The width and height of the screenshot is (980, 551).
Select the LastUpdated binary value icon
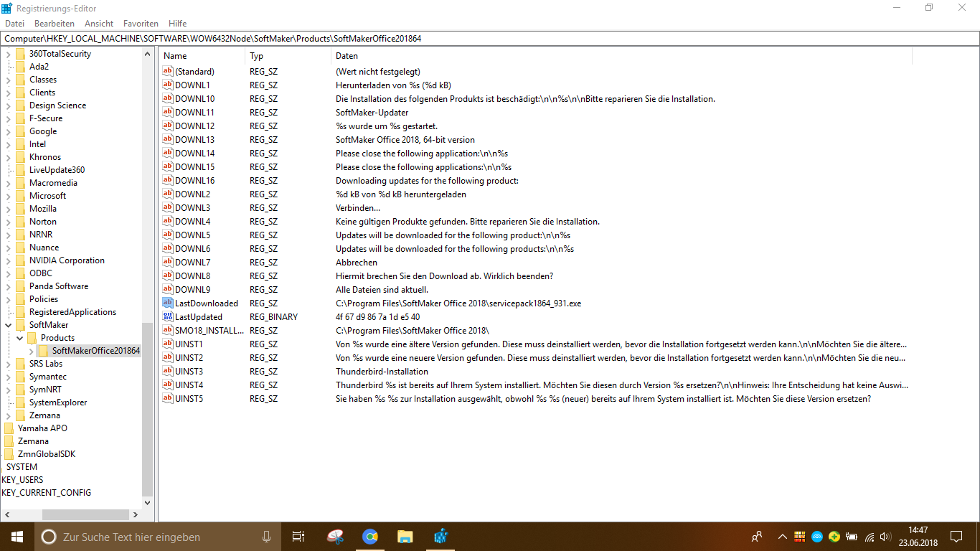pos(168,316)
